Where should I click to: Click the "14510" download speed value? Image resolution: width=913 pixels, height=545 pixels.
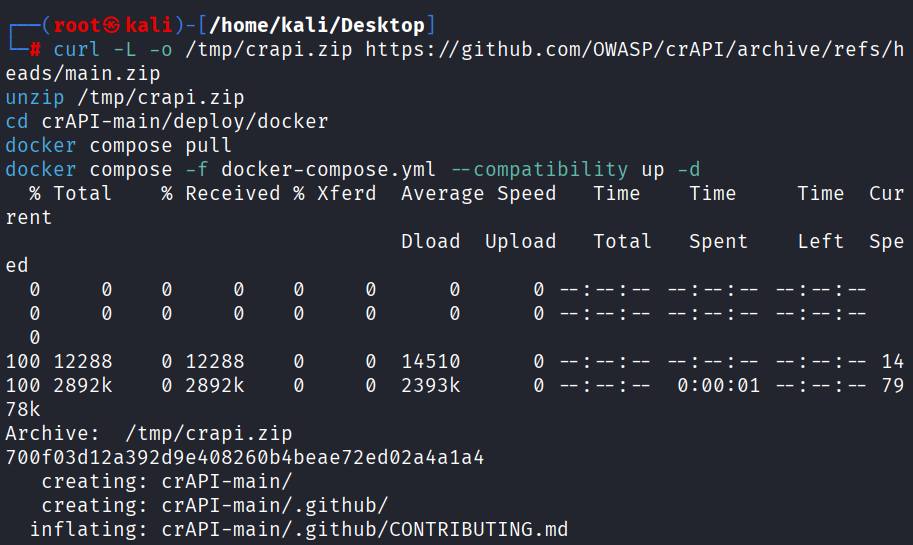431,361
